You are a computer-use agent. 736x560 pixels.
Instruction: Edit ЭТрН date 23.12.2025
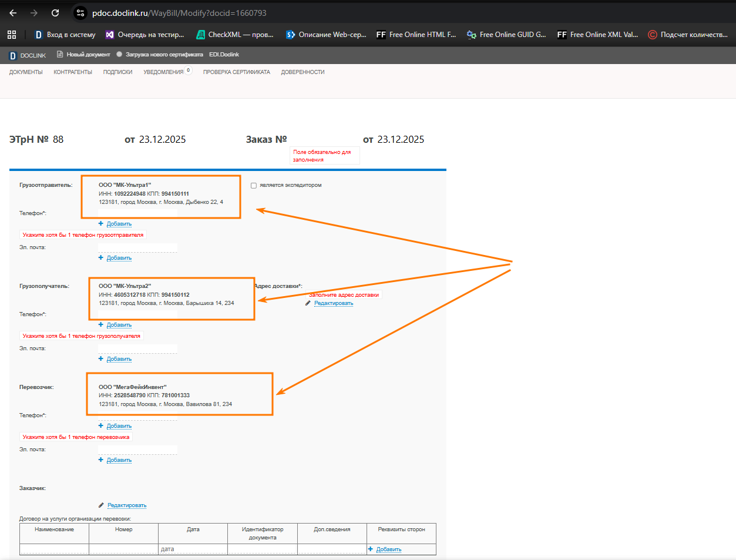[x=163, y=139]
